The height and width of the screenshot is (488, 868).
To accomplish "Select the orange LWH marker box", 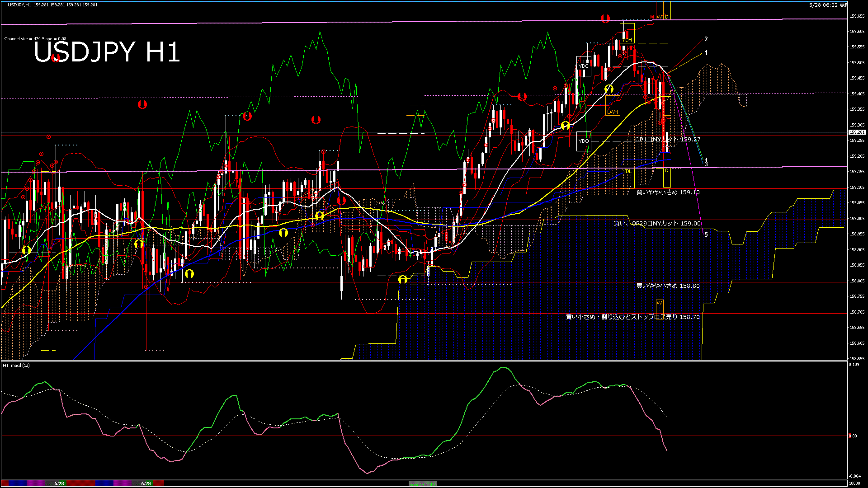I will (613, 105).
